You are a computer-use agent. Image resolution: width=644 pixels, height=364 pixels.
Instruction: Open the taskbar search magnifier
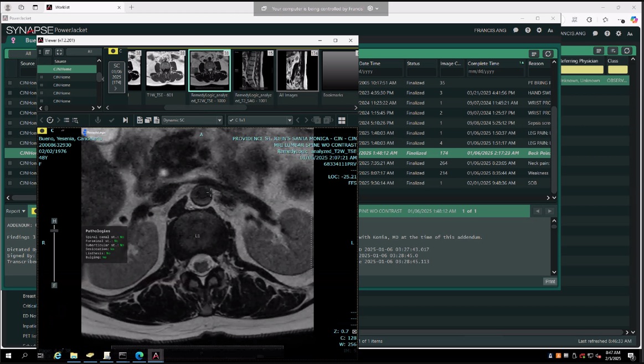pos(24,356)
